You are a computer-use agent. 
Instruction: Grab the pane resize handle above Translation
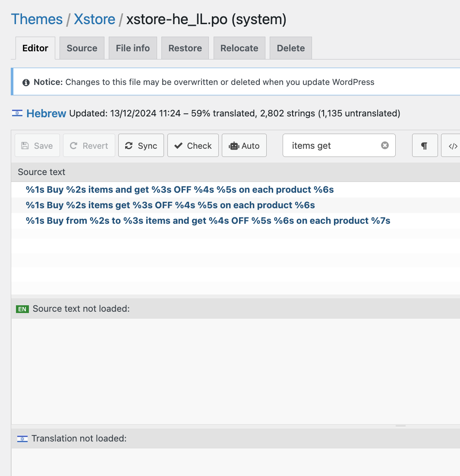coord(401,426)
